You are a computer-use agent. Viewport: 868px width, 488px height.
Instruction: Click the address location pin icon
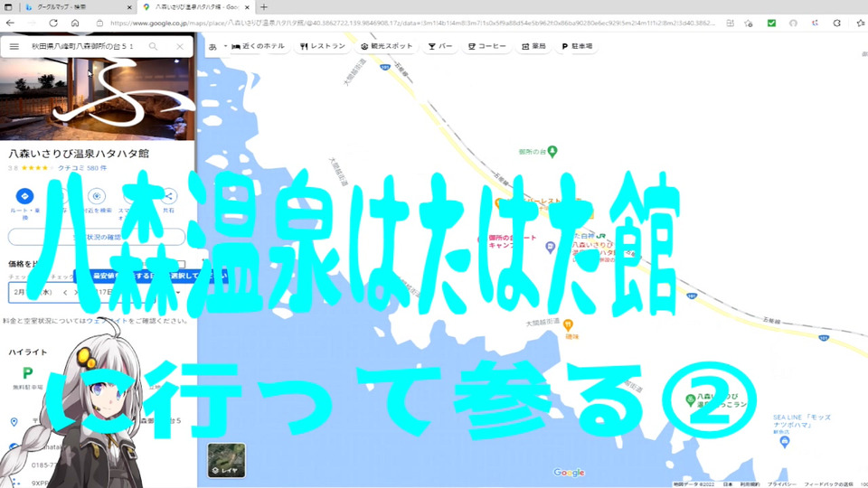click(x=14, y=422)
